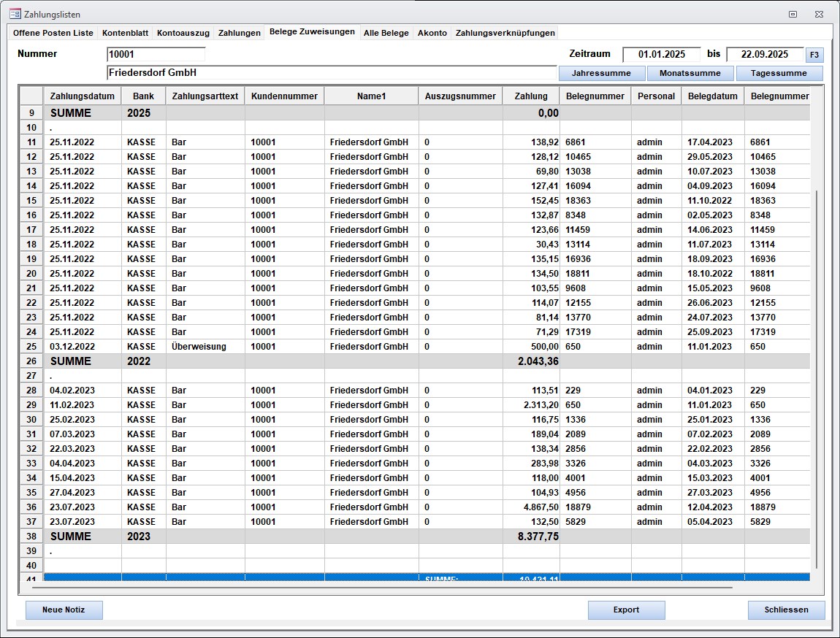This screenshot has width=840, height=638.
Task: Open the Alle Belege tab
Action: click(x=386, y=33)
